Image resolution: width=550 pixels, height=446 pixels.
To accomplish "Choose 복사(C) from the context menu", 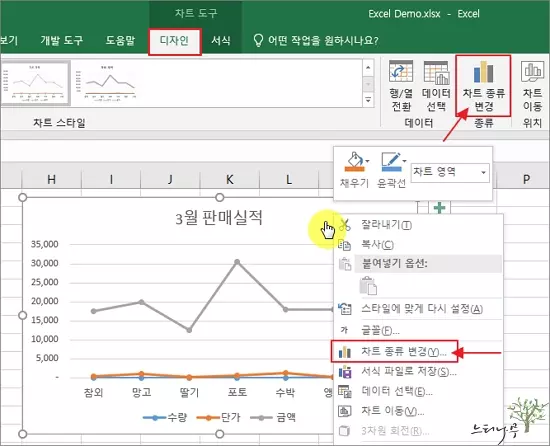I will 417,244.
